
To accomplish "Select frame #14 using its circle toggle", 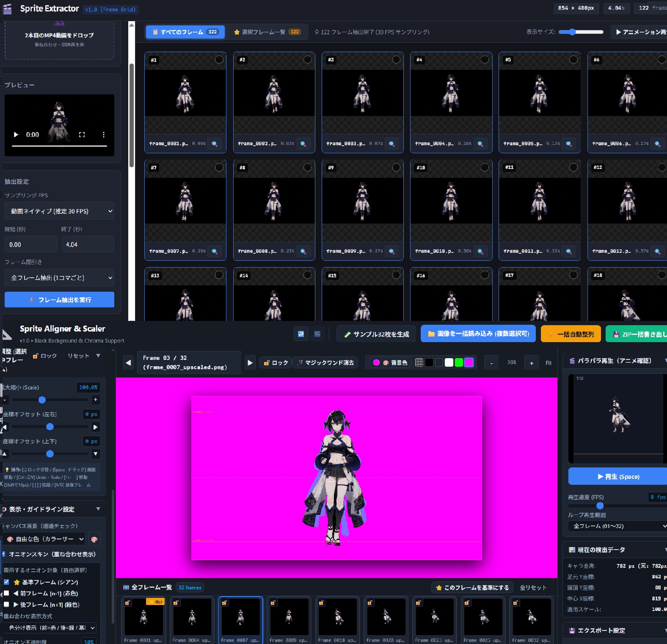I will (308, 275).
